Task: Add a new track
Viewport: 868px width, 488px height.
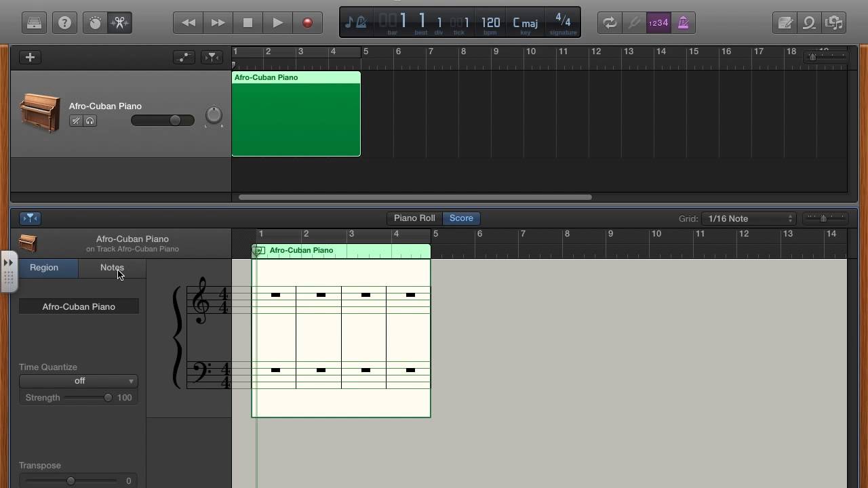Action: click(x=30, y=58)
